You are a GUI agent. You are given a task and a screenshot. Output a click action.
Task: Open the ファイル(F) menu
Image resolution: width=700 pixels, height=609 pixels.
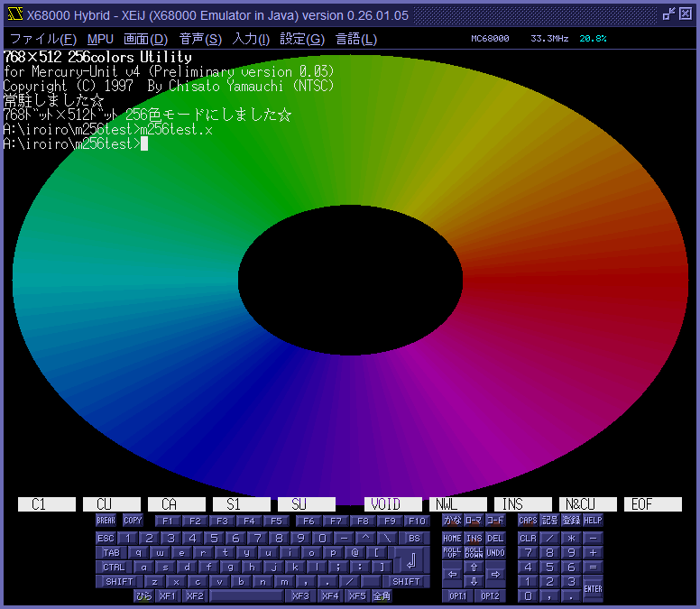pyautogui.click(x=42, y=39)
